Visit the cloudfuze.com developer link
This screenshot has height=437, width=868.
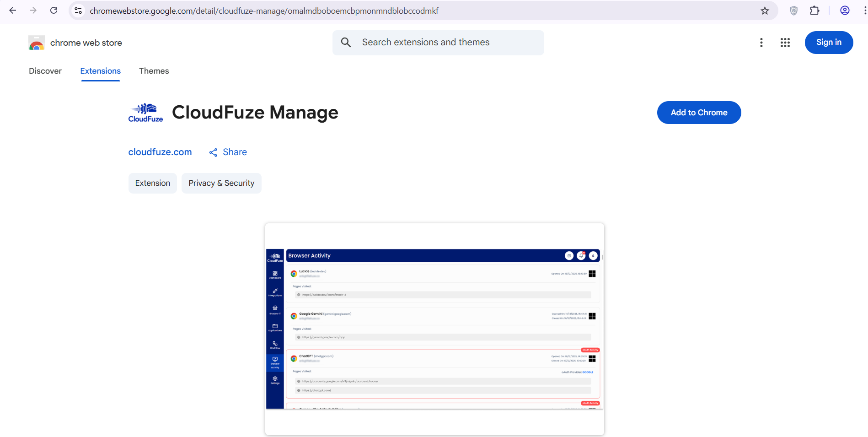click(160, 152)
